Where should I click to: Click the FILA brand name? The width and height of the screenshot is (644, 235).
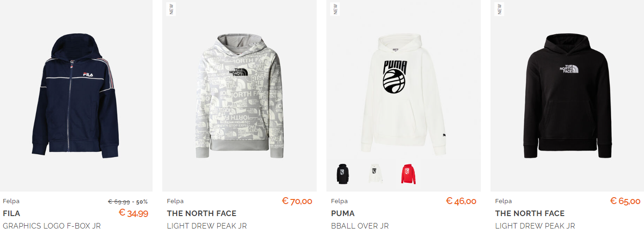(x=12, y=213)
